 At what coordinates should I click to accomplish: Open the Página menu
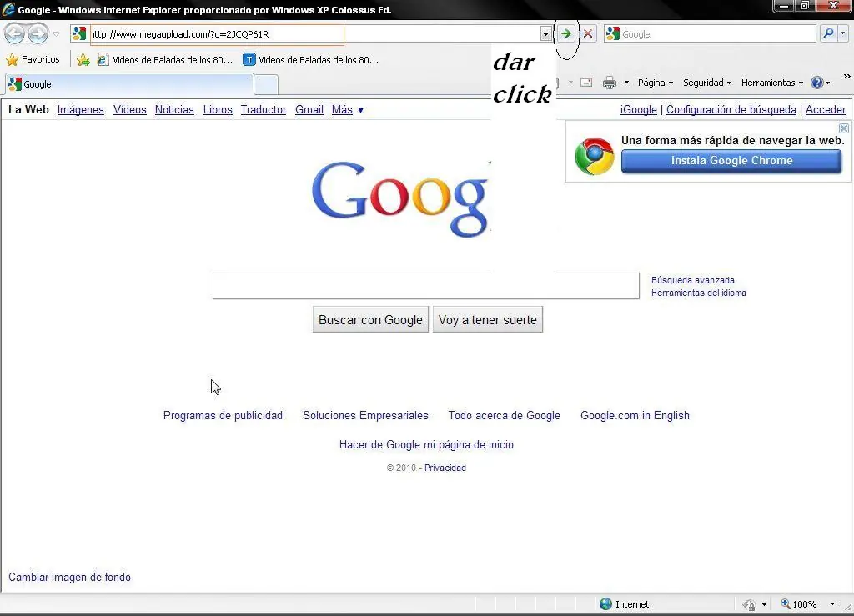tap(656, 83)
